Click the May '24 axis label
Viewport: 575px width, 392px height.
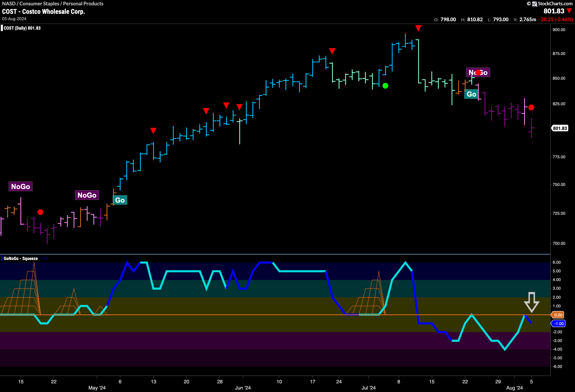pos(97,388)
